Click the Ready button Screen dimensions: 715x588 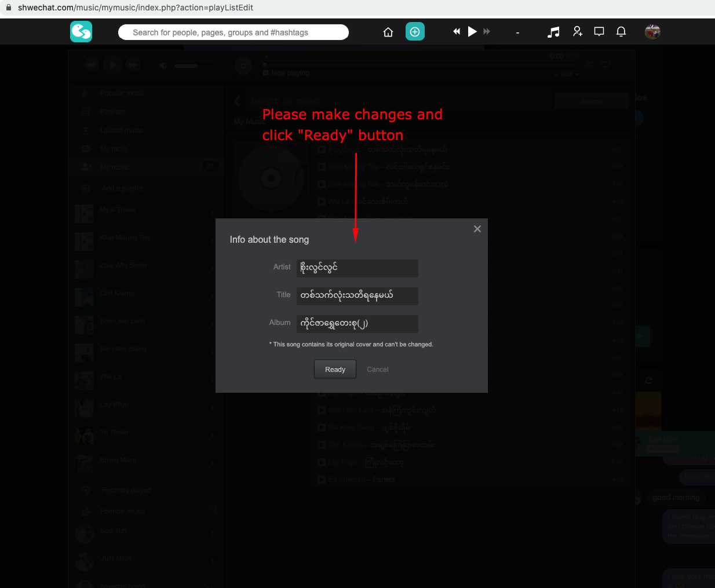(335, 369)
